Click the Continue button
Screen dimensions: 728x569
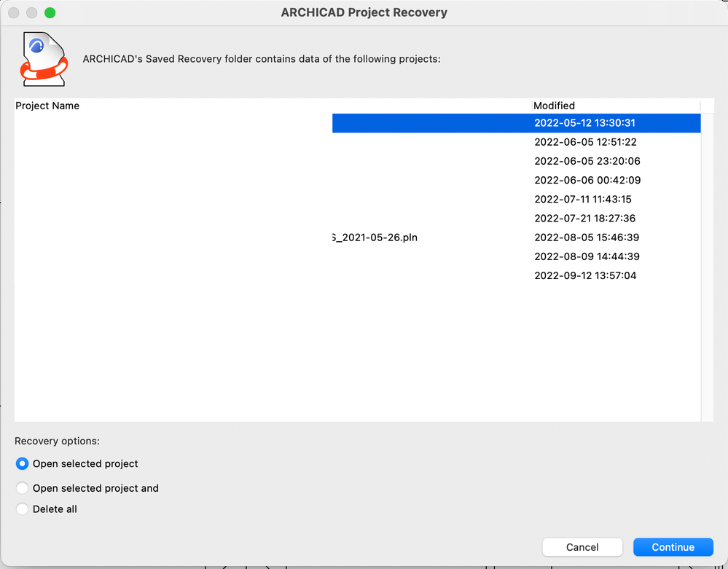pos(673,547)
